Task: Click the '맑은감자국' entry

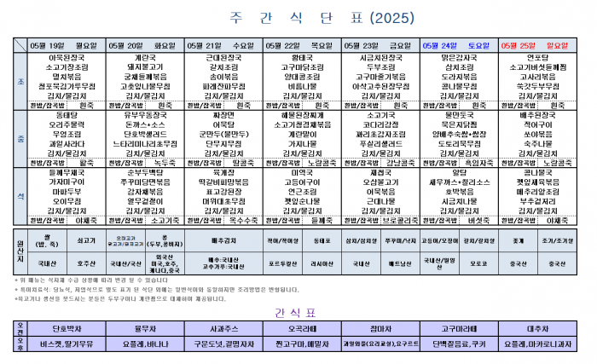Action: click(459, 58)
